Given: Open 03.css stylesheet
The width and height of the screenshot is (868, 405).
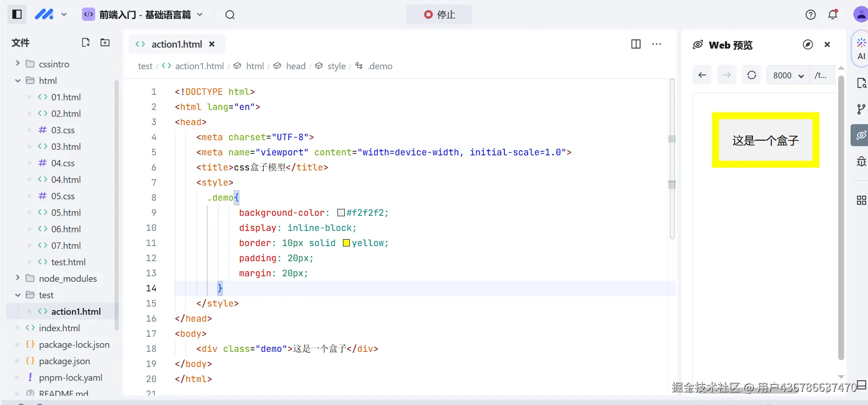Looking at the screenshot, I should [63, 130].
